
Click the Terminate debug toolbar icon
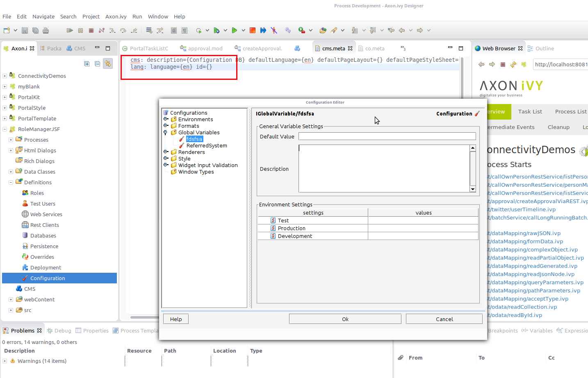click(91, 30)
